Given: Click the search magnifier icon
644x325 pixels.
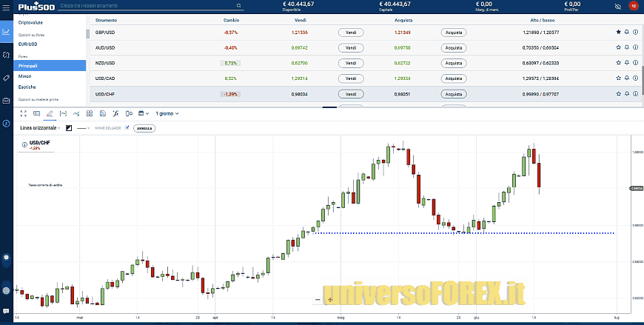Looking at the screenshot, I should (239, 6).
